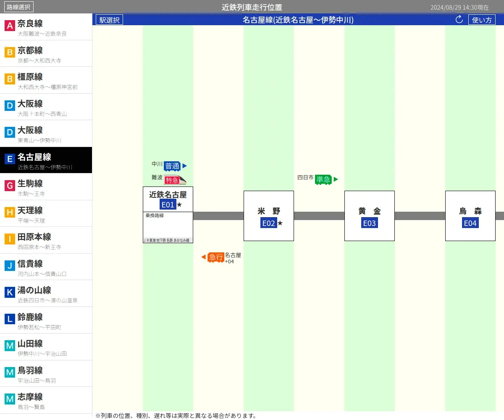Click the 2024/08/29 14:30現在 timestamp
The width and height of the screenshot is (504, 420).
[x=459, y=8]
